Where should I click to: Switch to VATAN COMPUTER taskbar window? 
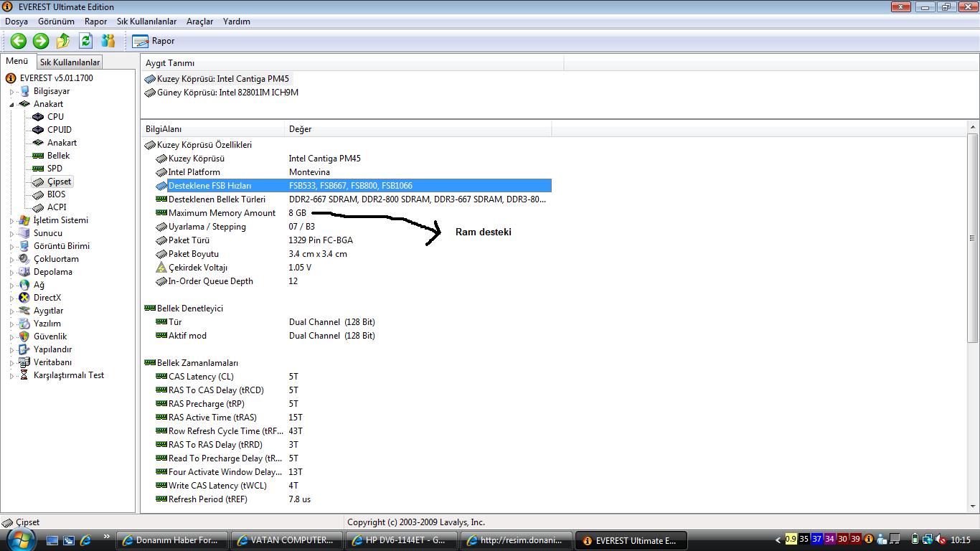(x=287, y=540)
